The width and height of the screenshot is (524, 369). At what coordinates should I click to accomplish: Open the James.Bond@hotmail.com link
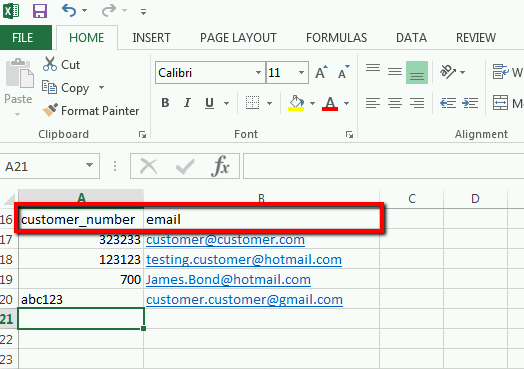(x=229, y=280)
